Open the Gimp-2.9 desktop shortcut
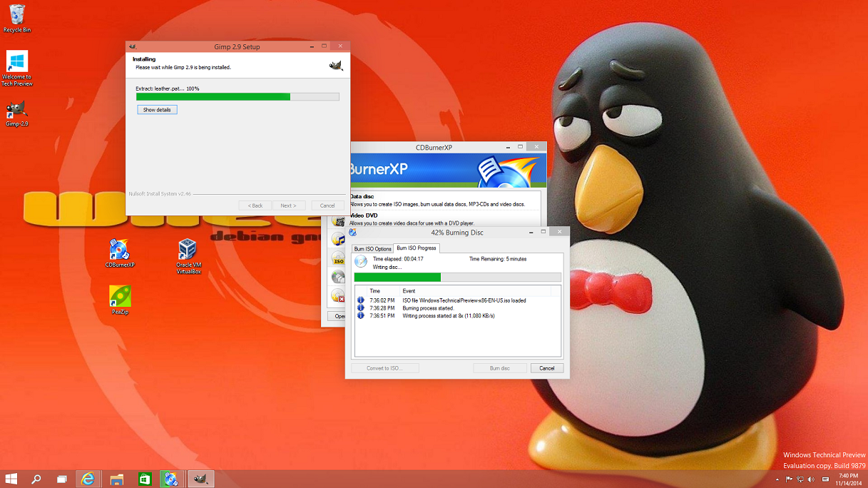This screenshot has height=488, width=868. [x=16, y=111]
